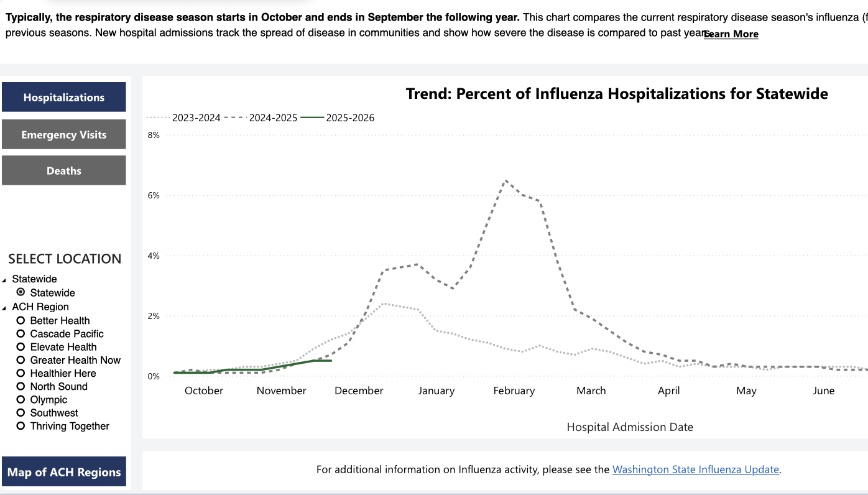The image size is (868, 495).
Task: Select the Statewide radio button
Action: pos(21,292)
